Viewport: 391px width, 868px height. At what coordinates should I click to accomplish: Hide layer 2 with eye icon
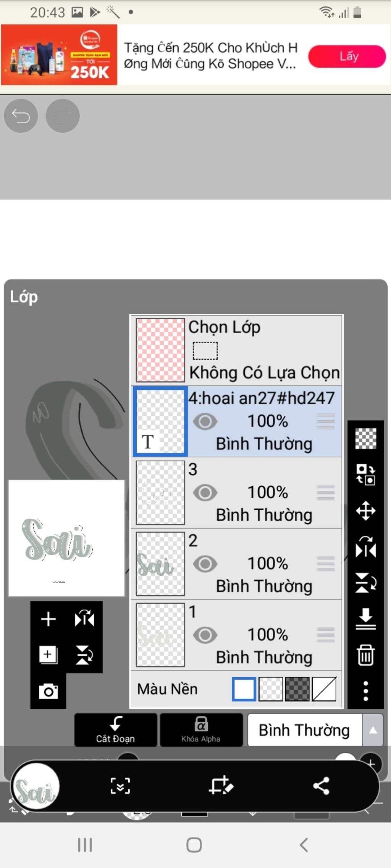click(x=205, y=564)
